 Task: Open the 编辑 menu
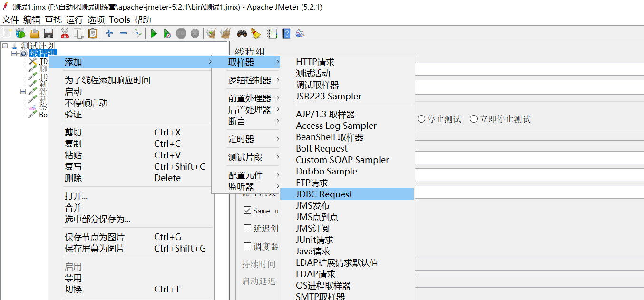point(32,19)
